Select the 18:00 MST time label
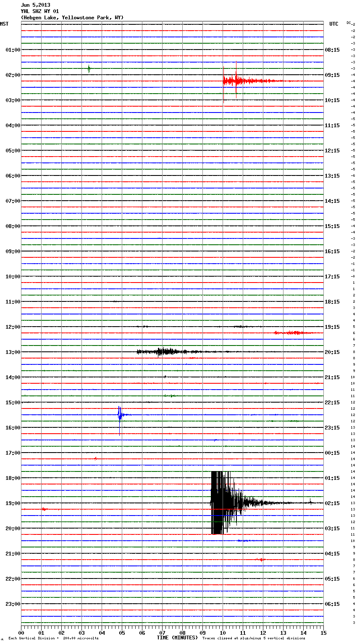Image resolution: width=357 pixels, height=644 pixels. coord(13,478)
